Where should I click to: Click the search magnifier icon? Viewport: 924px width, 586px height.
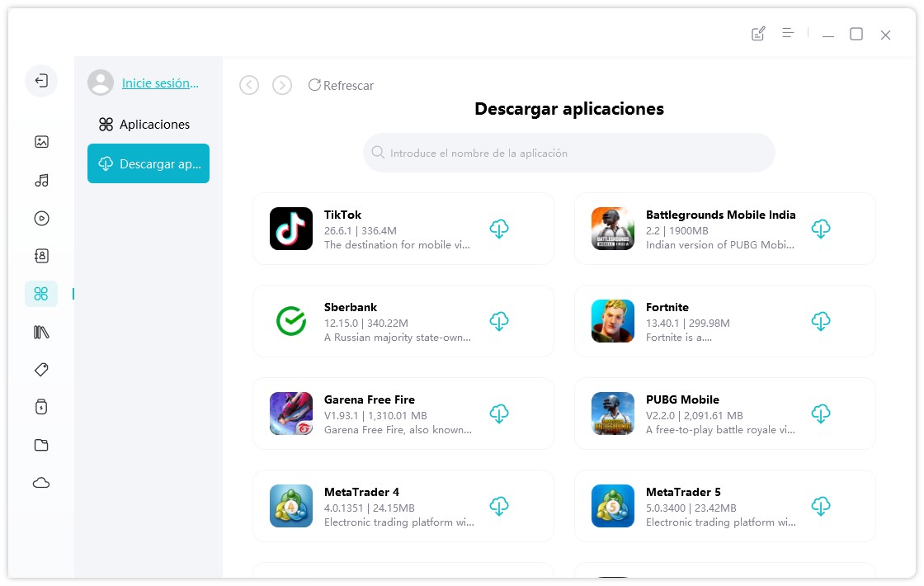tap(378, 153)
